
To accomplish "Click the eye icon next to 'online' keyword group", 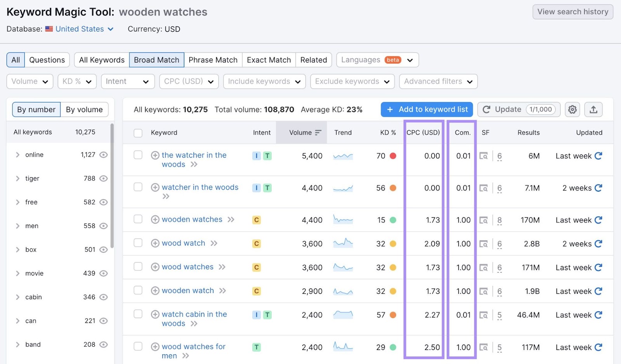I will (x=103, y=154).
